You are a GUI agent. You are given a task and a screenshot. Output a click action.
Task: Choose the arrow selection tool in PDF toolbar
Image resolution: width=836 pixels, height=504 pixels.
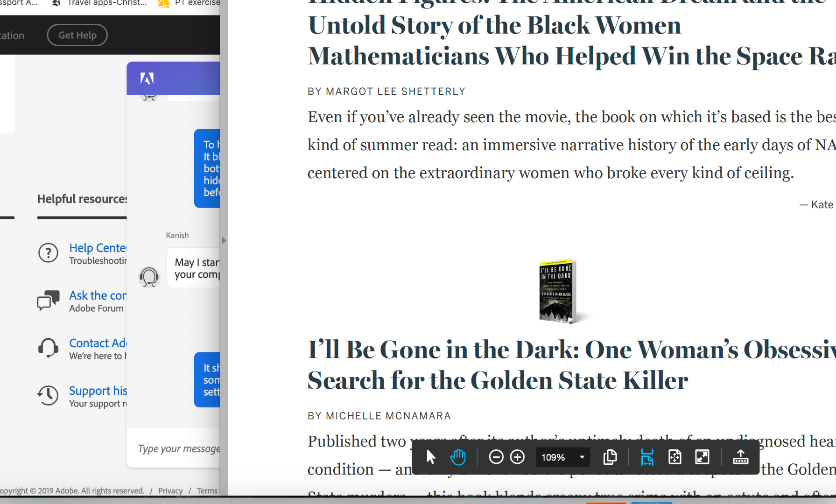[430, 457]
